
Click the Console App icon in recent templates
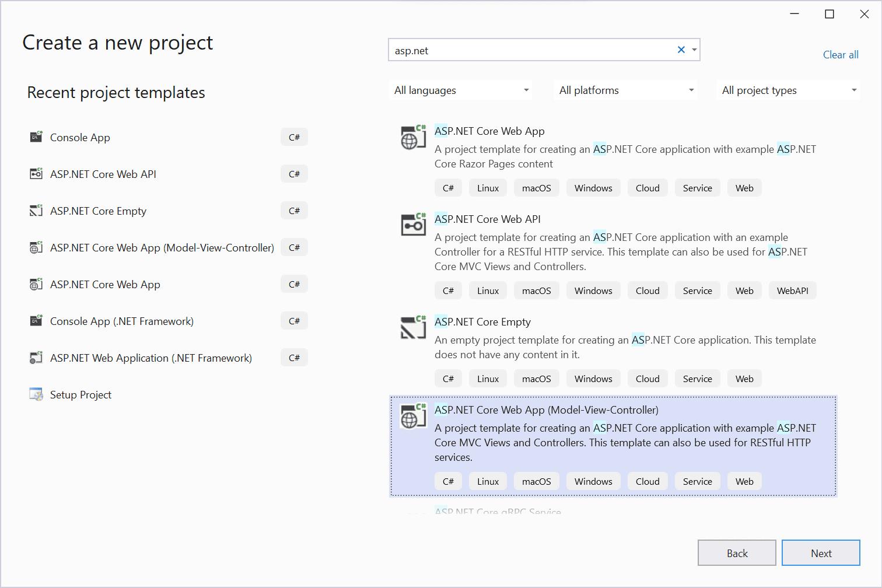pyautogui.click(x=36, y=136)
